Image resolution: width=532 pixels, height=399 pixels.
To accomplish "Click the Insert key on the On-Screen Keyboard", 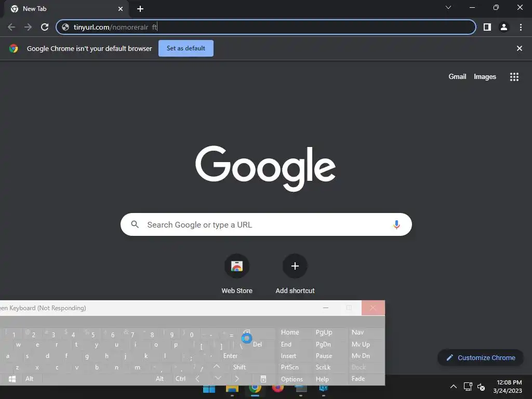I will (x=288, y=356).
